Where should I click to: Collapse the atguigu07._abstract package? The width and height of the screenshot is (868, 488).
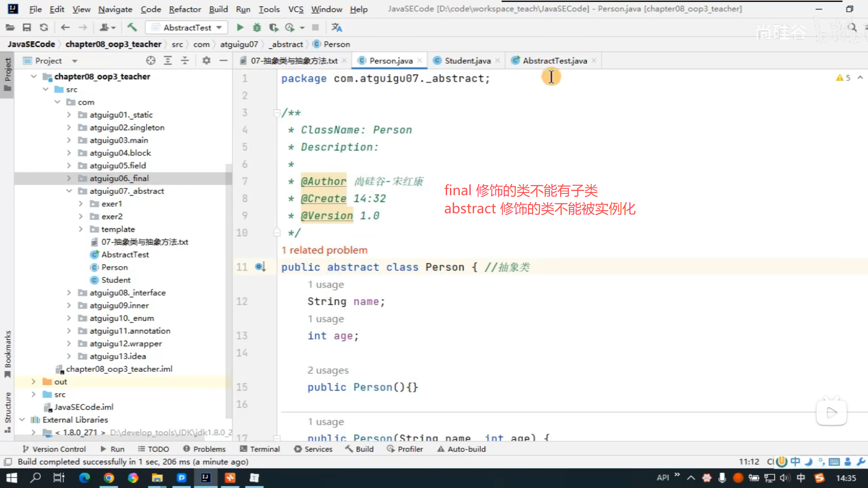[69, 191]
